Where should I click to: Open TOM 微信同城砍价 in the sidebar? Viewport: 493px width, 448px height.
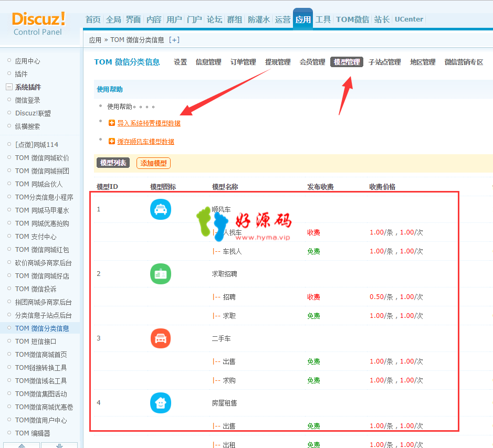[42, 158]
